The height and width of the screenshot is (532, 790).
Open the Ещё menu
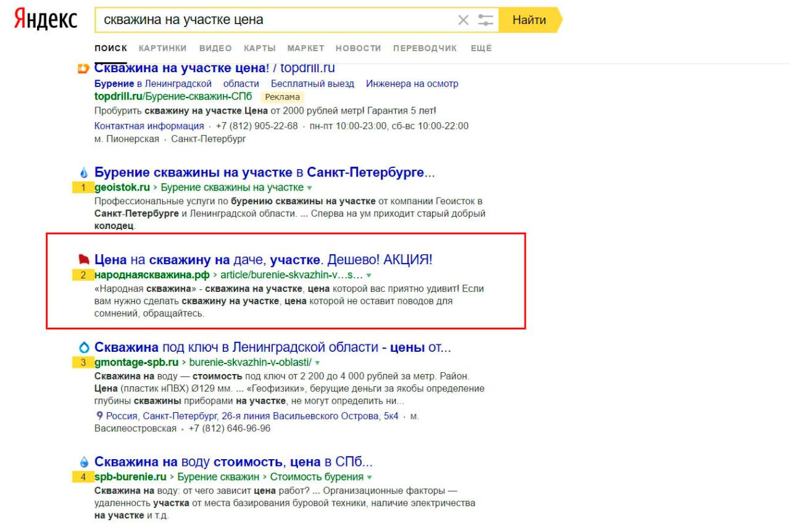coord(481,49)
